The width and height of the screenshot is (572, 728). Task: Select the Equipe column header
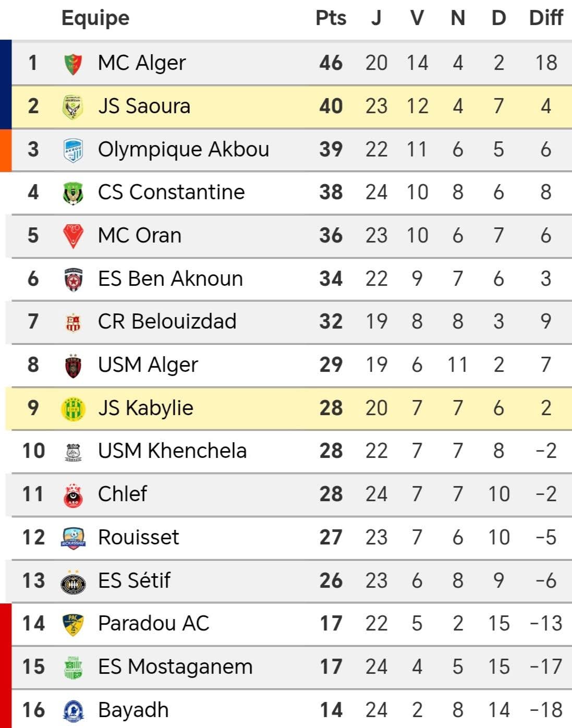[95, 18]
